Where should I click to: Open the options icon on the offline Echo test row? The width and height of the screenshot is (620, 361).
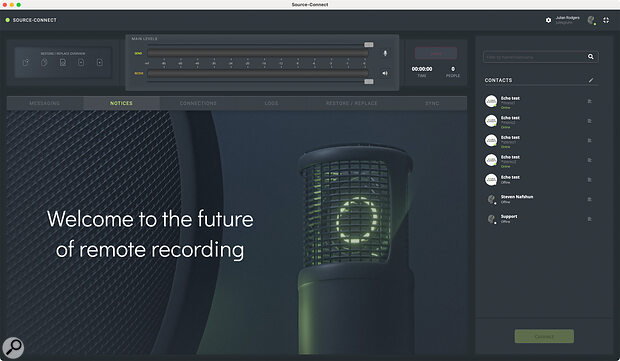click(589, 180)
